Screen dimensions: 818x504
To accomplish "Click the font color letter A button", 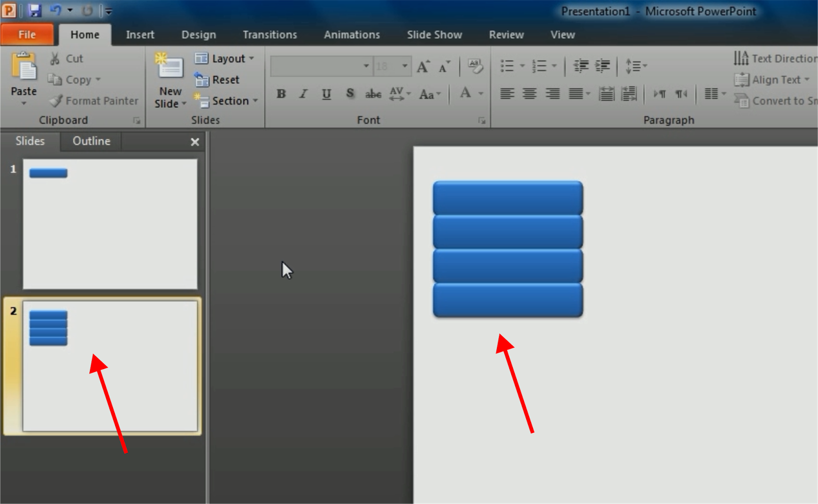I will (x=465, y=94).
